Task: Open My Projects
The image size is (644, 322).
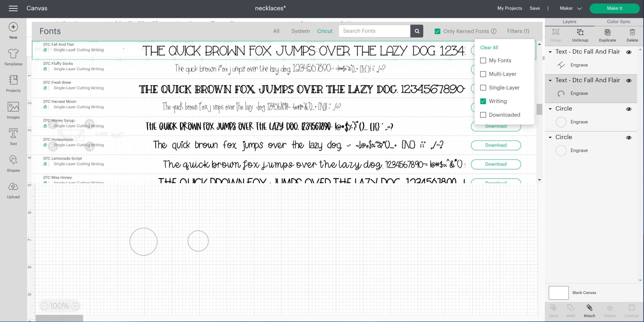Action: (510, 8)
